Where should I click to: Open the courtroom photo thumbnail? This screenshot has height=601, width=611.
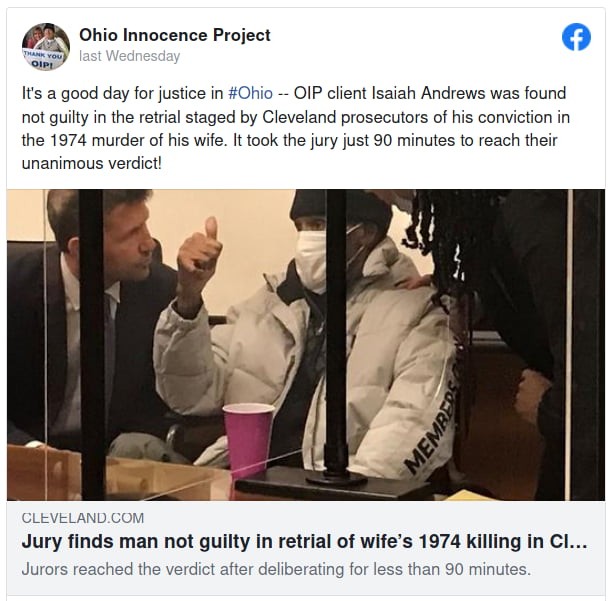306,345
